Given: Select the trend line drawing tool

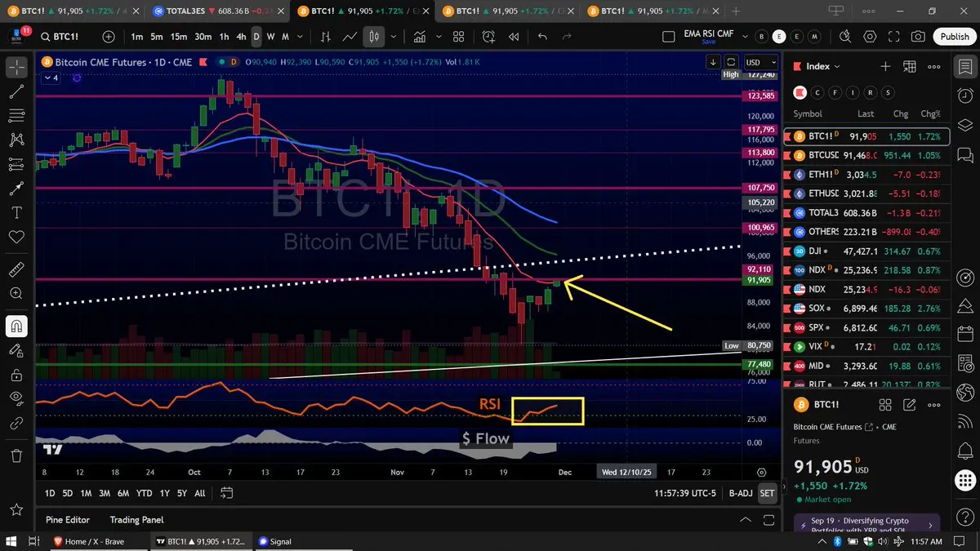Looking at the screenshot, I should point(16,91).
